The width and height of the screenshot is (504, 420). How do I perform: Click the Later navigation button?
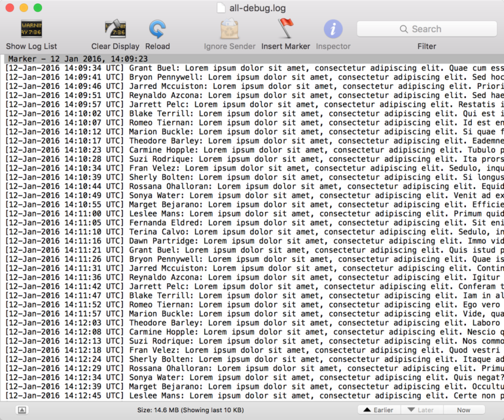point(420,410)
